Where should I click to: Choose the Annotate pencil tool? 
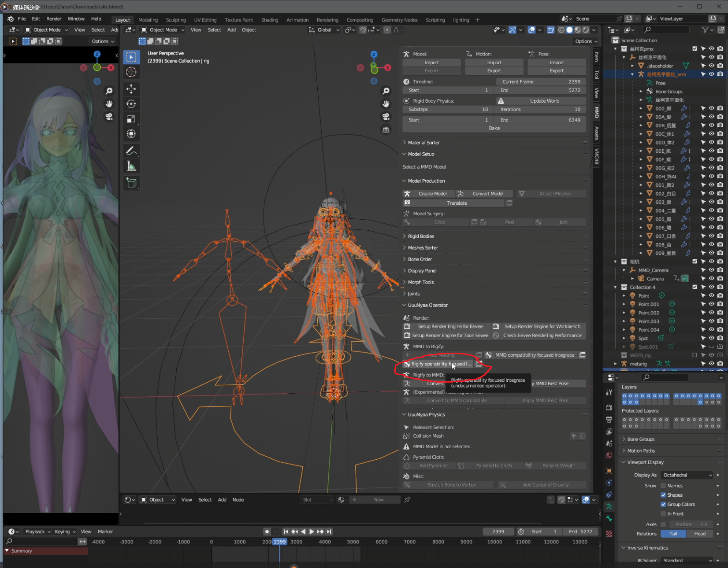tap(131, 151)
